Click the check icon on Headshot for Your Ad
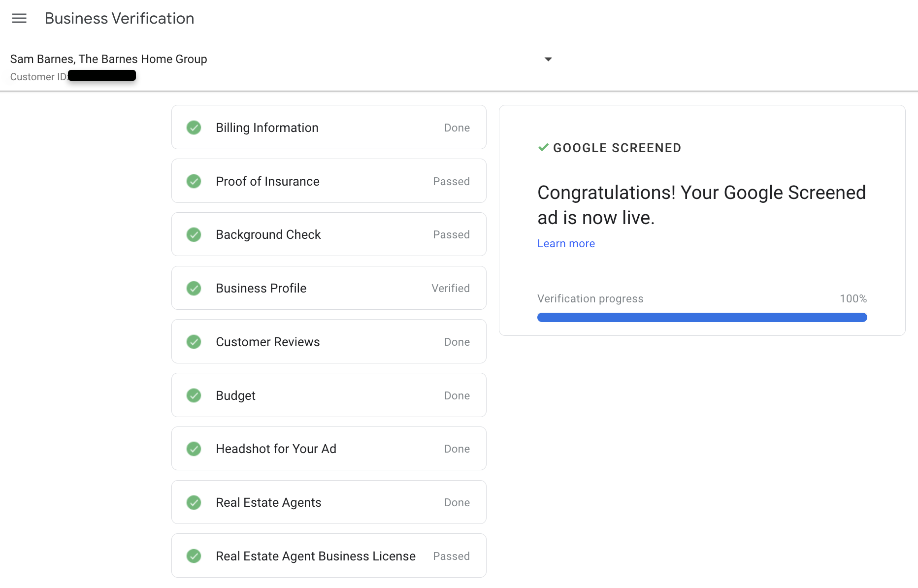 point(194,449)
